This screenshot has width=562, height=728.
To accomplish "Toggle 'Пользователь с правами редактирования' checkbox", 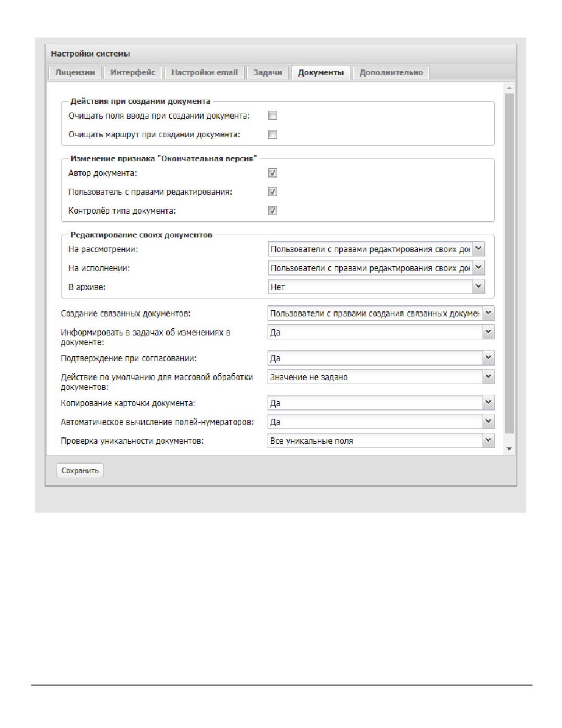I will (x=273, y=192).
